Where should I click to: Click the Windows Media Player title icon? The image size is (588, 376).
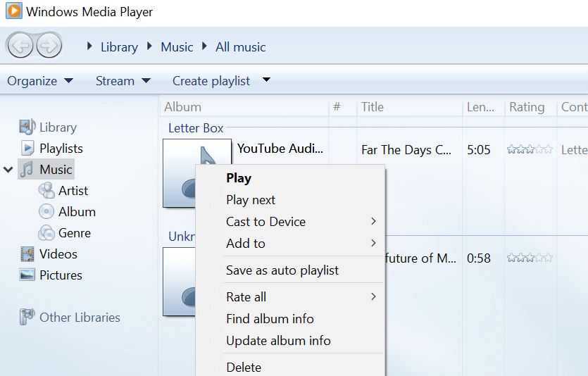(x=14, y=11)
